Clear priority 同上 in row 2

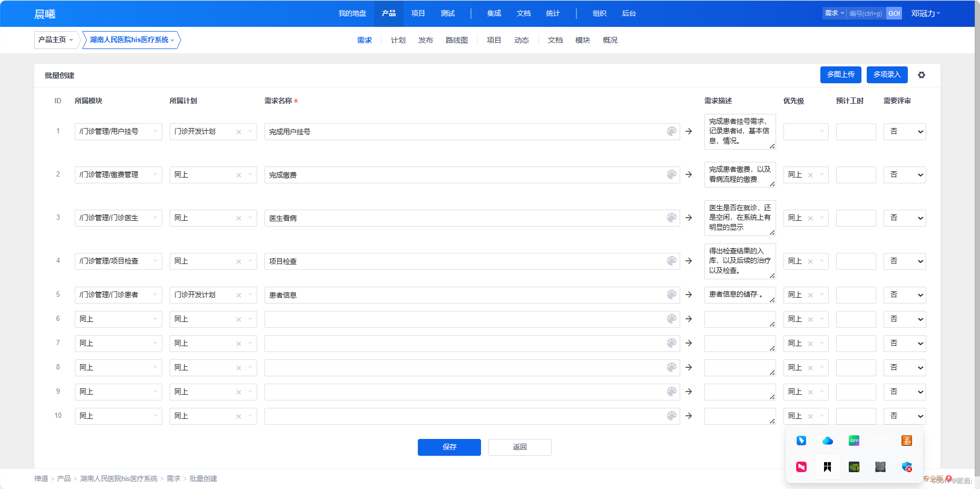[x=810, y=175]
